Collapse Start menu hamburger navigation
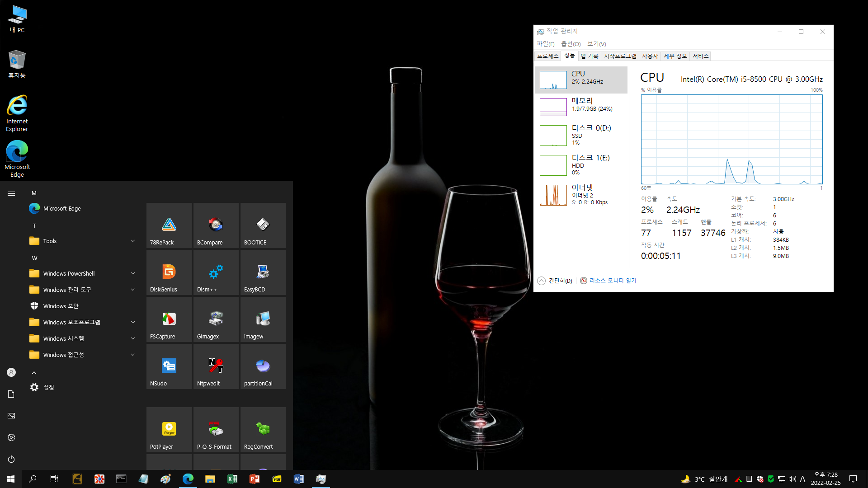The image size is (868, 488). pos(11,193)
